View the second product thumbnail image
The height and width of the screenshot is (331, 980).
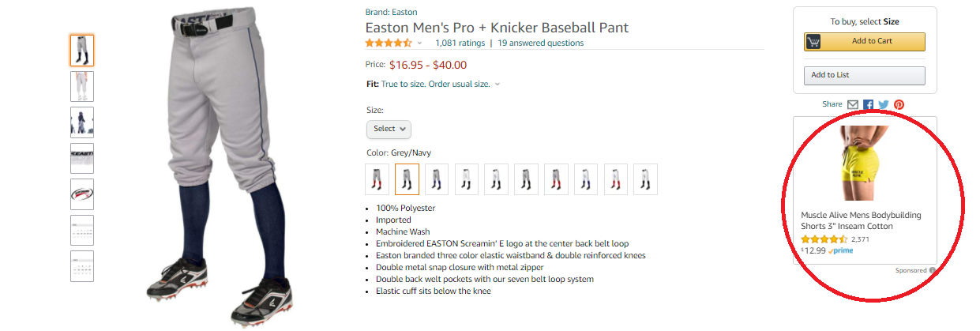pos(81,86)
